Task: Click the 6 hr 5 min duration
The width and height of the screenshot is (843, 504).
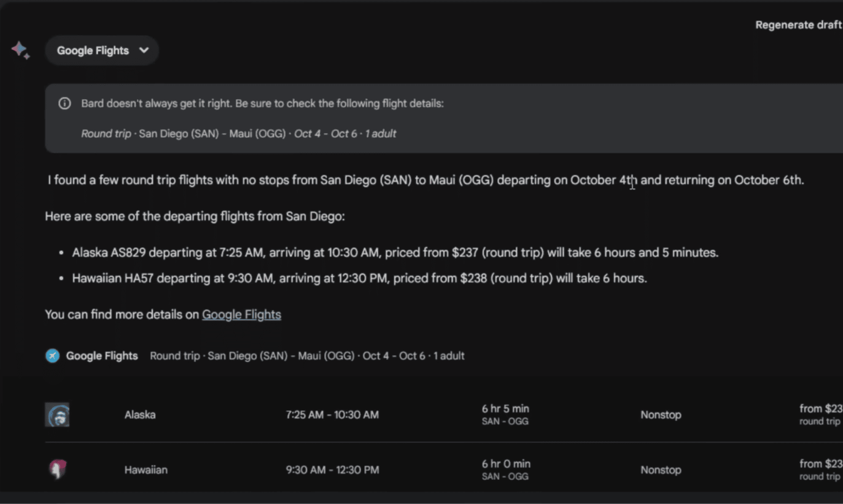Action: [x=505, y=409]
